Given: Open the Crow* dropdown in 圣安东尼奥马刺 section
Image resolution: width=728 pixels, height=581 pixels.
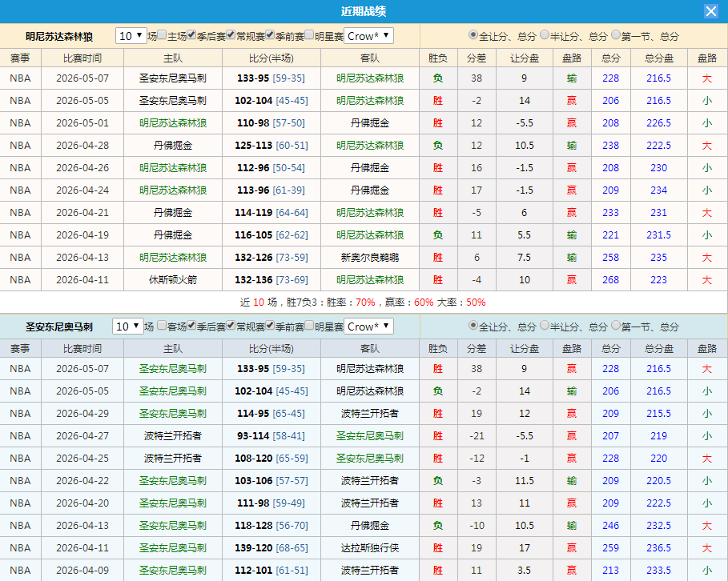Looking at the screenshot, I should (x=368, y=327).
